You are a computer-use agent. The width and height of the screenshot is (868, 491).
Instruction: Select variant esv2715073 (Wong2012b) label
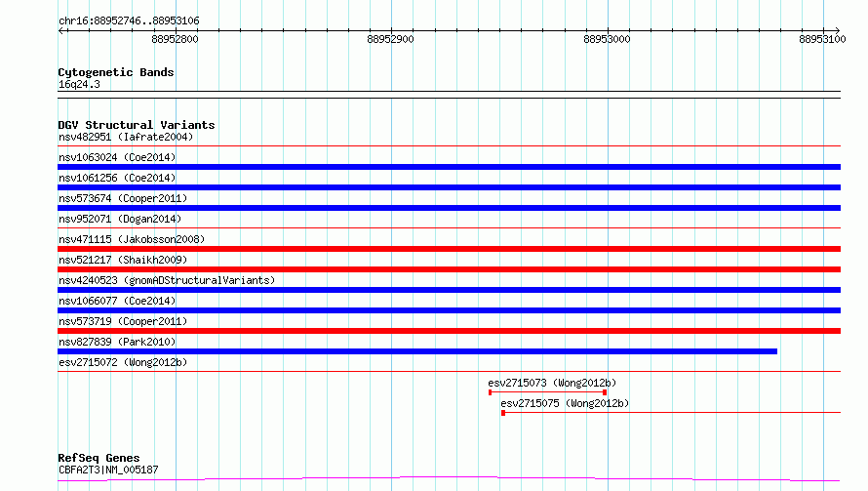click(x=552, y=383)
